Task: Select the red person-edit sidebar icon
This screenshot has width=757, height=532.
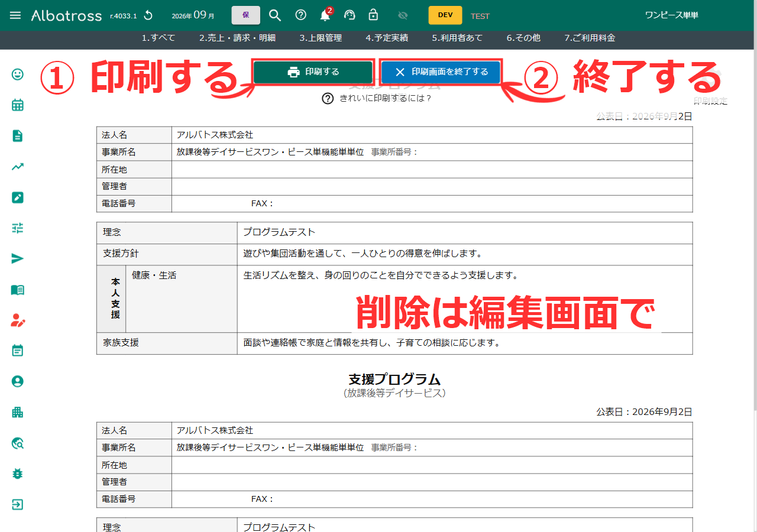Action: click(18, 320)
